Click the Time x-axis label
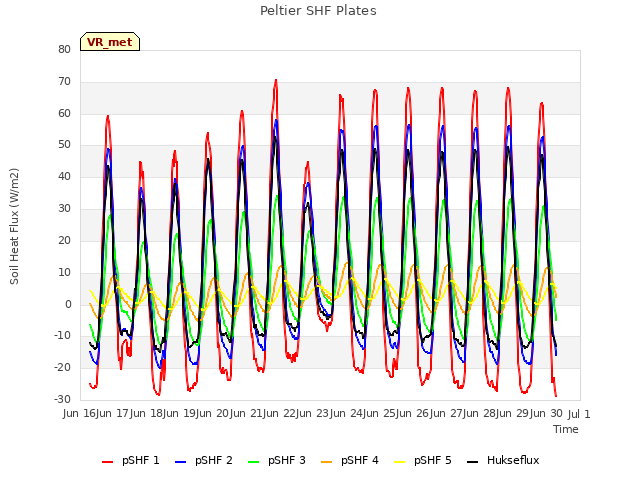640x480 pixels. pyautogui.click(x=566, y=429)
